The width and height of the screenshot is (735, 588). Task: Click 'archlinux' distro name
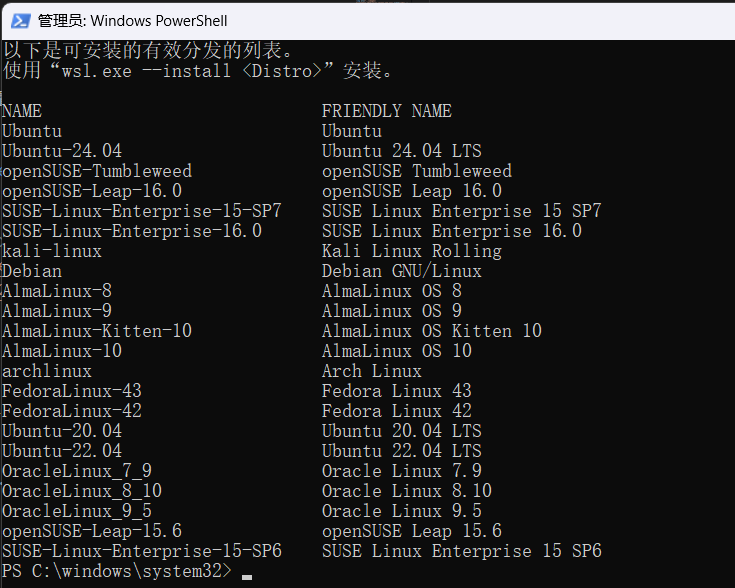(47, 371)
